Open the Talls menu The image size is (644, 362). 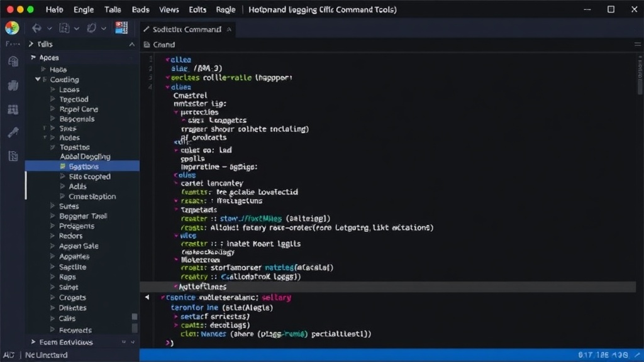pyautogui.click(x=113, y=9)
